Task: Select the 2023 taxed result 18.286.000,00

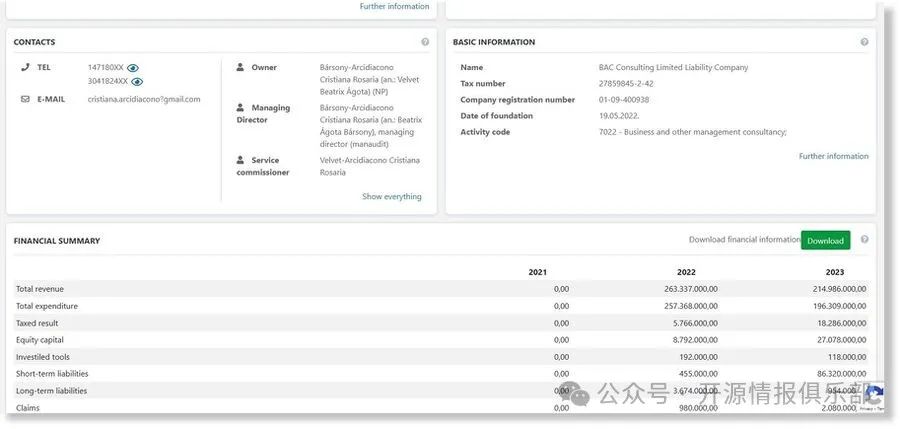Action: tap(841, 323)
